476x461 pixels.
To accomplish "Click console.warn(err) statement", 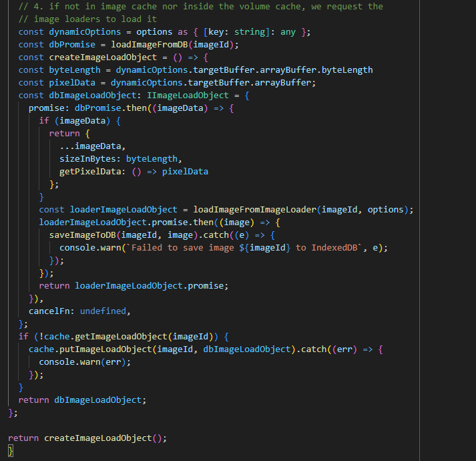I will [85, 361].
